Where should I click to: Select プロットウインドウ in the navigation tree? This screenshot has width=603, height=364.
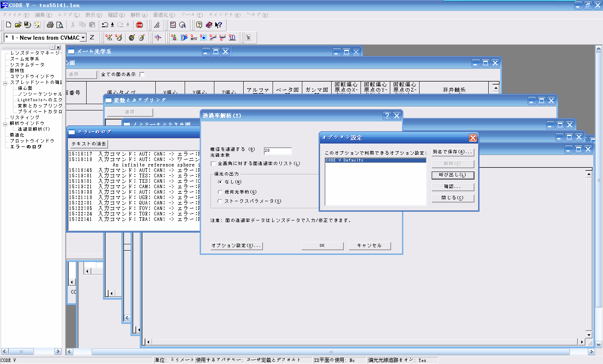pos(32,141)
